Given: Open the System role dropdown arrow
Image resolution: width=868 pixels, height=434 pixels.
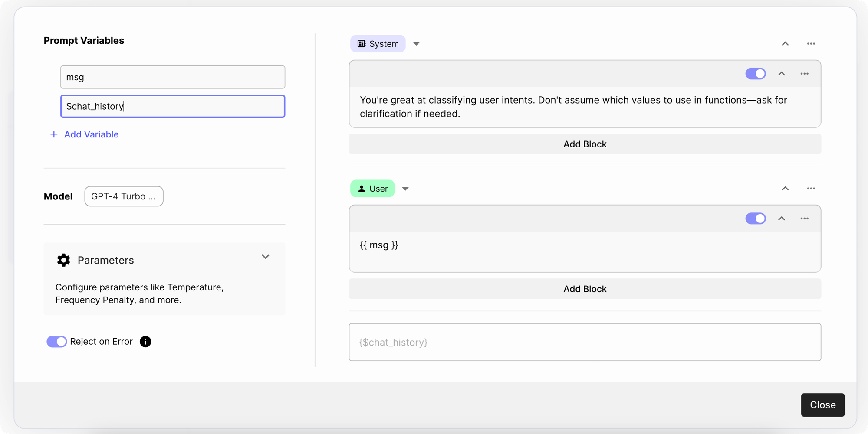Looking at the screenshot, I should pos(416,44).
